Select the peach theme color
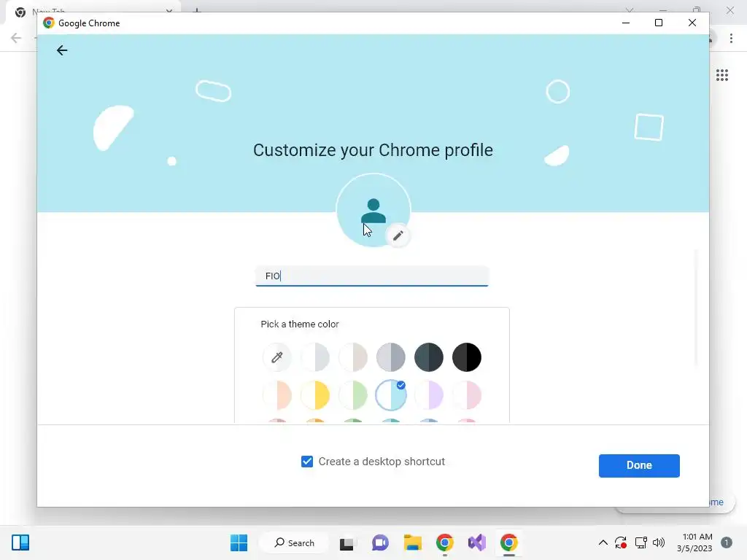Viewport: 747px width, 560px height. [276, 395]
